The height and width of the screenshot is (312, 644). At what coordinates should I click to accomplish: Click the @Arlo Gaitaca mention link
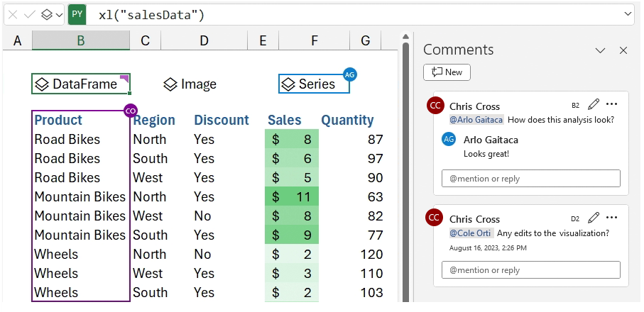click(476, 120)
